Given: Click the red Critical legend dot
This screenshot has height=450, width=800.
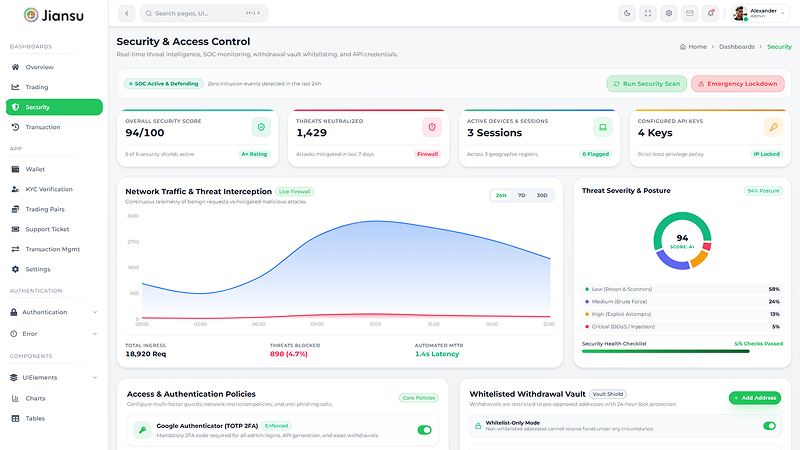Looking at the screenshot, I should point(587,327).
